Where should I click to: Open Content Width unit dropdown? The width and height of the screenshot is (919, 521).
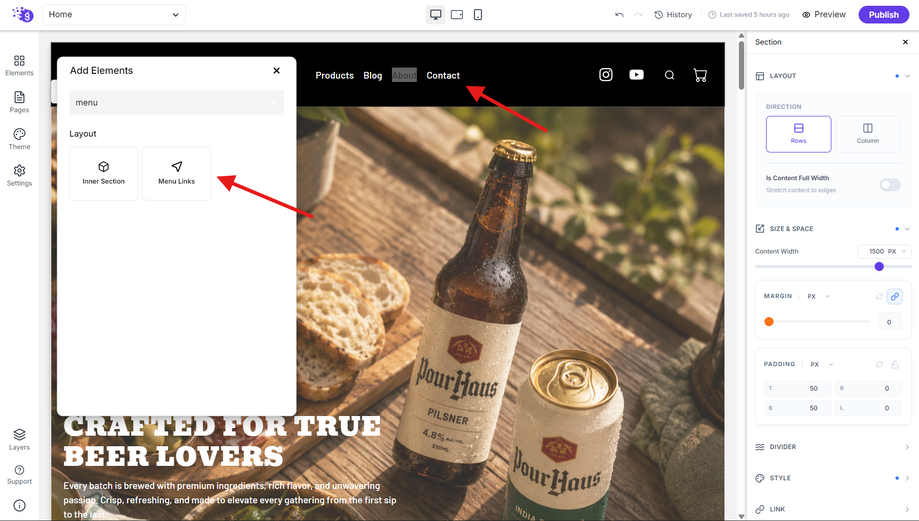(897, 251)
